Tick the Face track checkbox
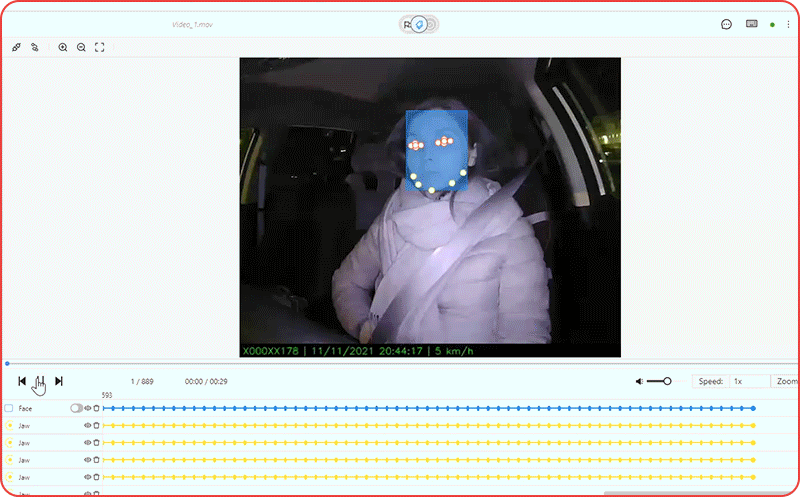Image resolution: width=800 pixels, height=497 pixels. pyautogui.click(x=9, y=408)
